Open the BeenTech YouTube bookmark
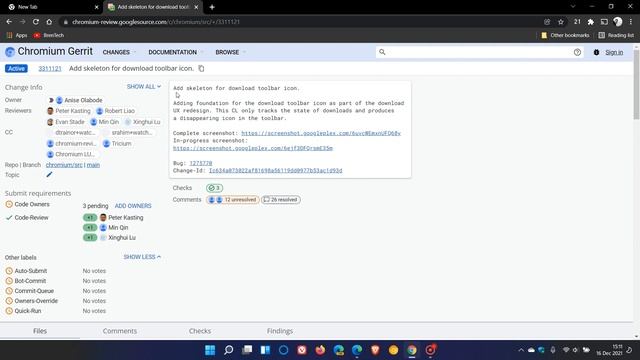 [x=49, y=36]
